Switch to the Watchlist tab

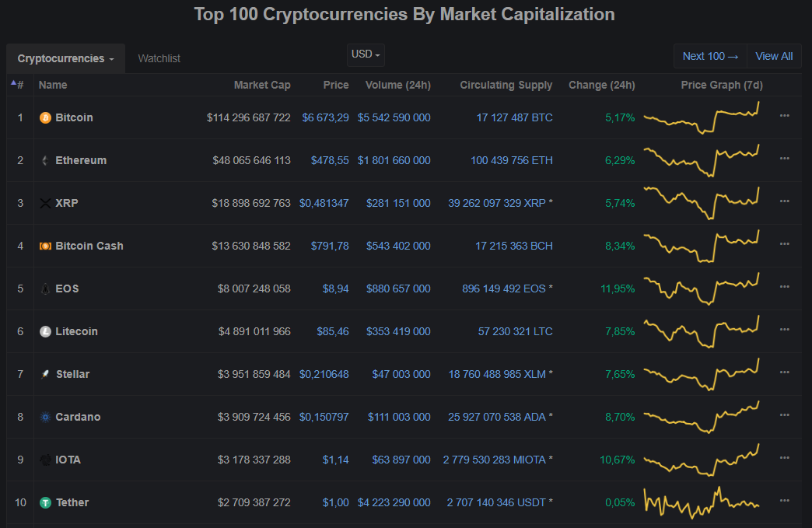point(159,58)
